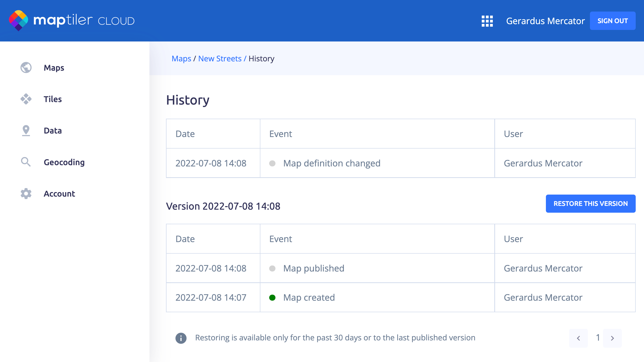
Task: Open Account section in the sidebar
Action: click(59, 194)
